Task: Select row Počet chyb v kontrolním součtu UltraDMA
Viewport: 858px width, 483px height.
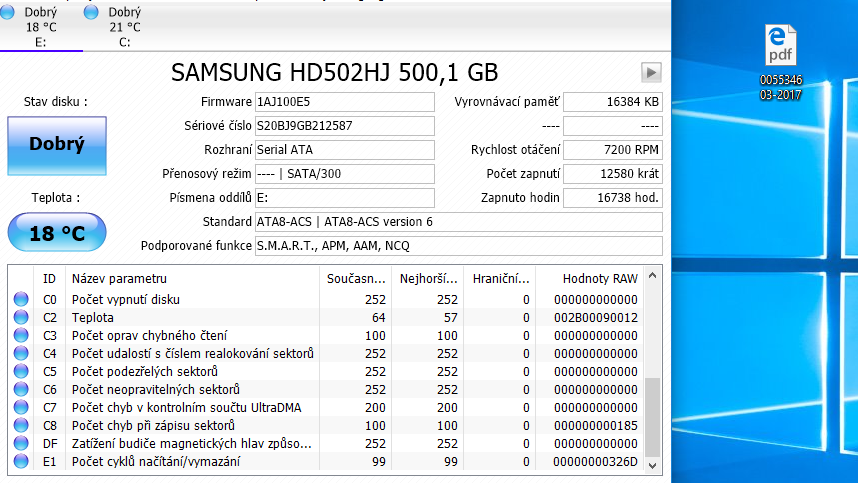Action: (326, 408)
